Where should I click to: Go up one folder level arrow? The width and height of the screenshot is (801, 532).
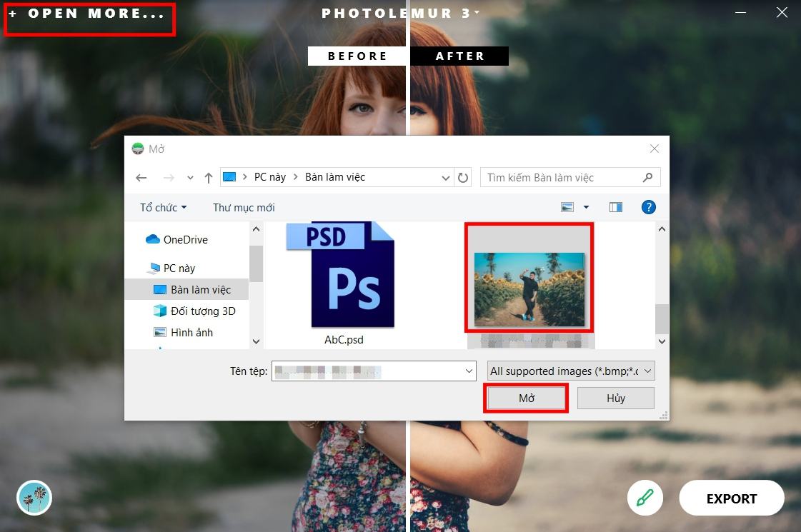coord(209,178)
